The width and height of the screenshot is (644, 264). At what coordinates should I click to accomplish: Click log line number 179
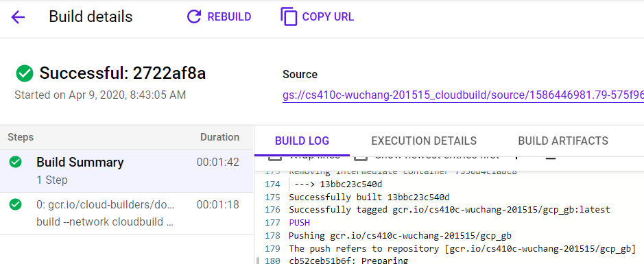tap(272, 249)
